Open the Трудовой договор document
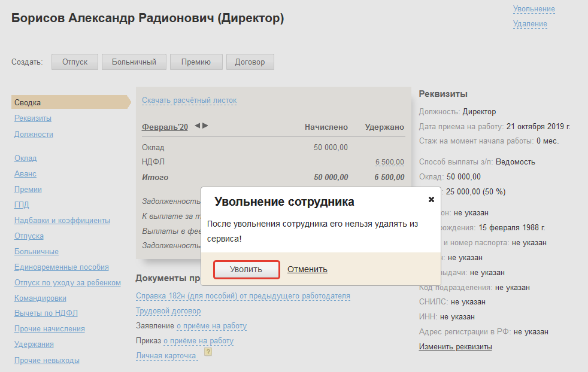 click(168, 311)
